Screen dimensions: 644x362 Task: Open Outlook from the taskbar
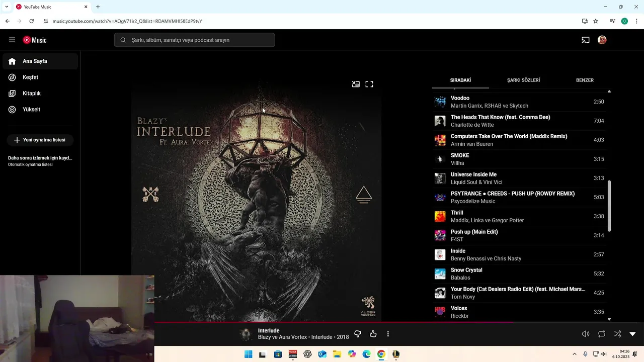point(322,354)
